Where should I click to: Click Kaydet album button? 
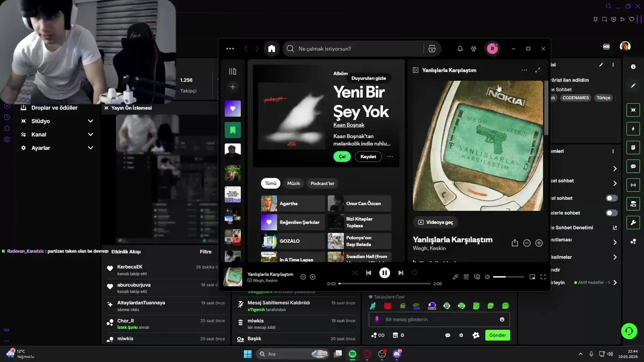[x=368, y=157]
